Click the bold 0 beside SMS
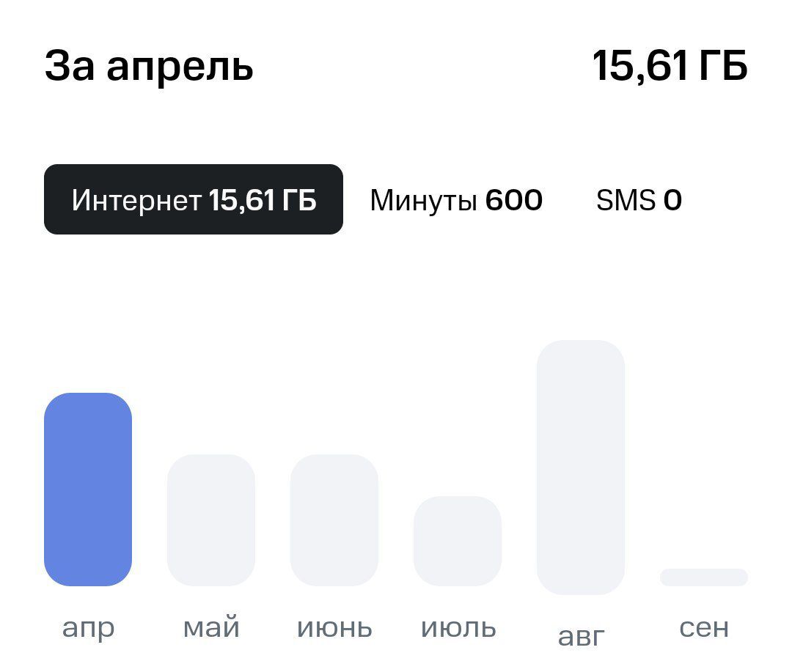The height and width of the screenshot is (672, 792). tap(672, 200)
